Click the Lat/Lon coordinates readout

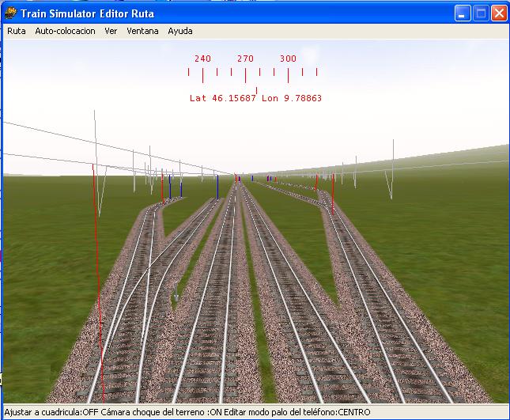tap(255, 99)
